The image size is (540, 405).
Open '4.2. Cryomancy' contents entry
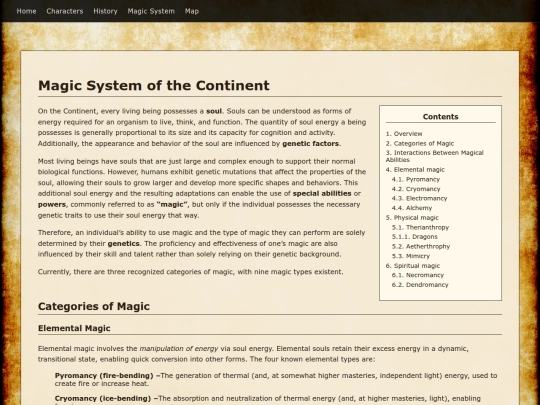416,189
